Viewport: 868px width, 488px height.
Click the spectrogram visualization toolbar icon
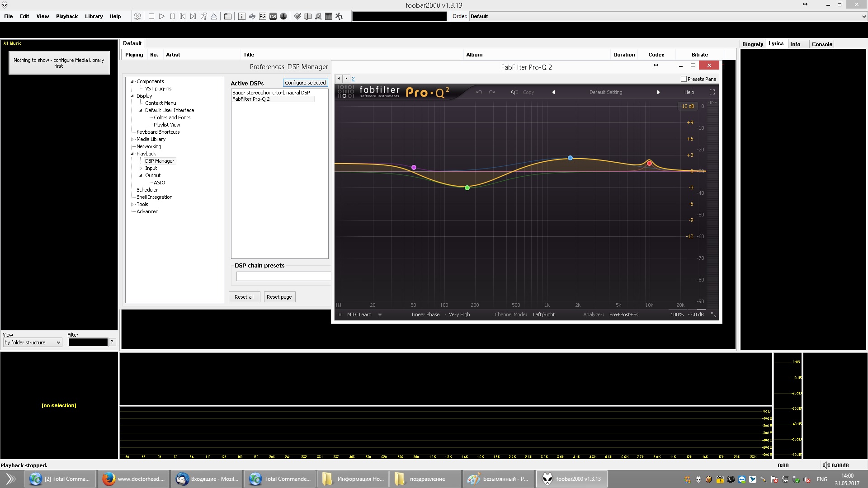pyautogui.click(x=329, y=16)
